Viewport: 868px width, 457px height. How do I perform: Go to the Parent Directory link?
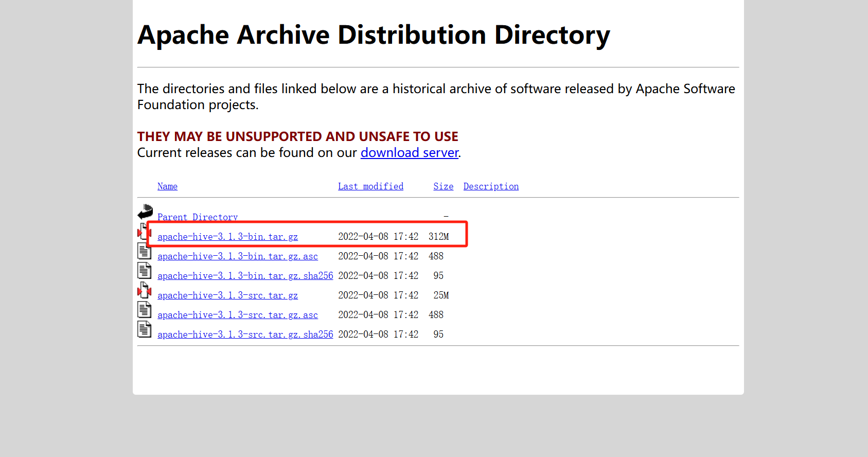pos(198,217)
